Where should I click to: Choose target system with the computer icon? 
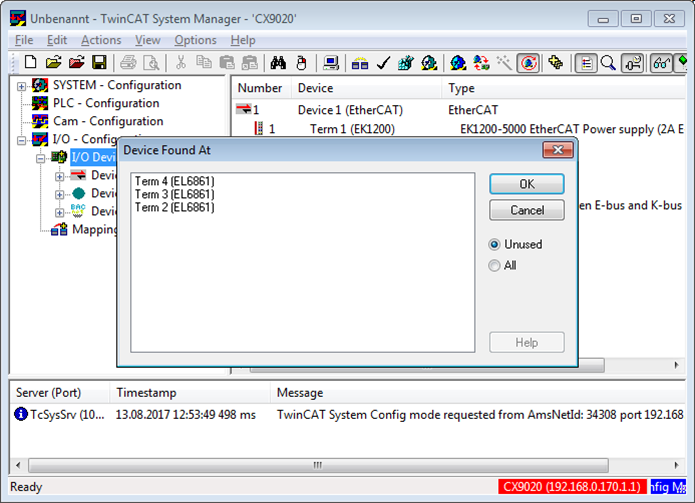(331, 62)
